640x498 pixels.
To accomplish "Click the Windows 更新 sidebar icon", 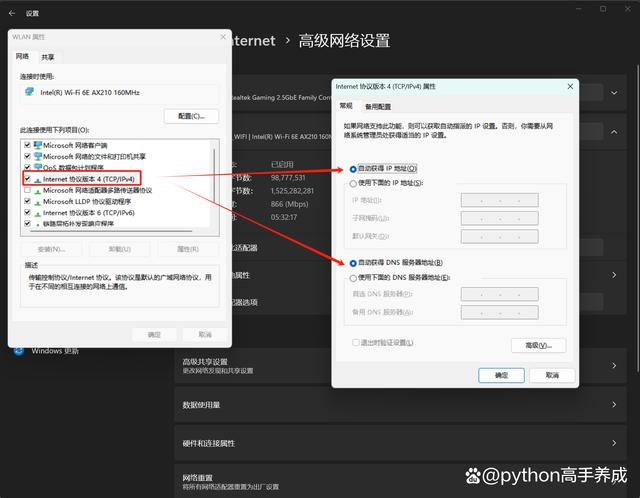I will [x=18, y=351].
